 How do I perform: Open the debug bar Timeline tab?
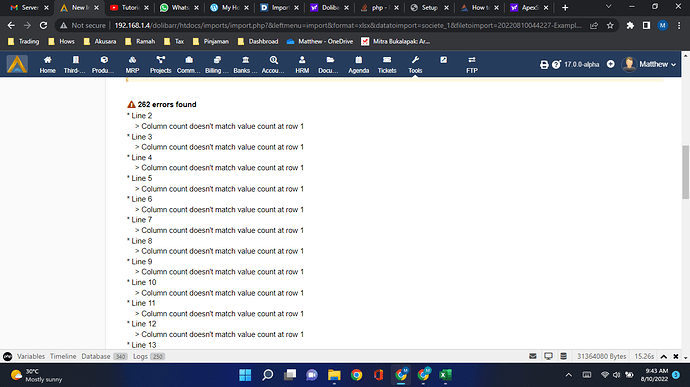point(63,356)
